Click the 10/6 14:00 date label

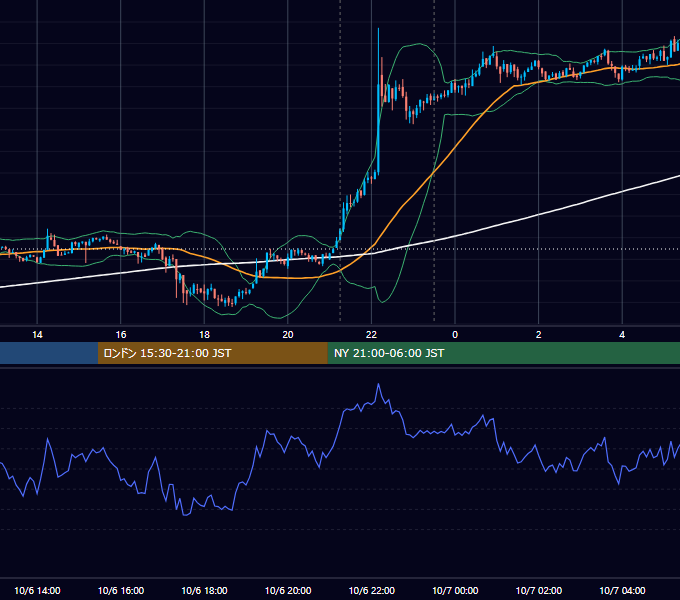point(37,590)
